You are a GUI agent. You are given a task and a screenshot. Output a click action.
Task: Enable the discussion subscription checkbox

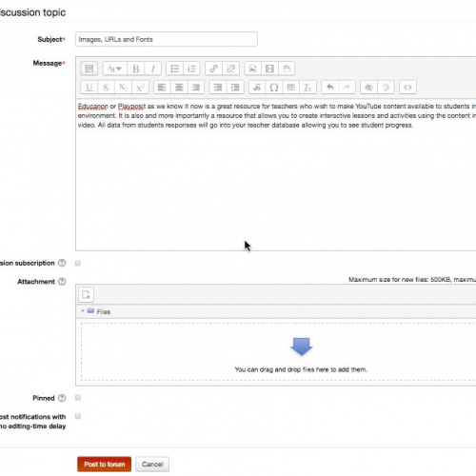coord(78,263)
